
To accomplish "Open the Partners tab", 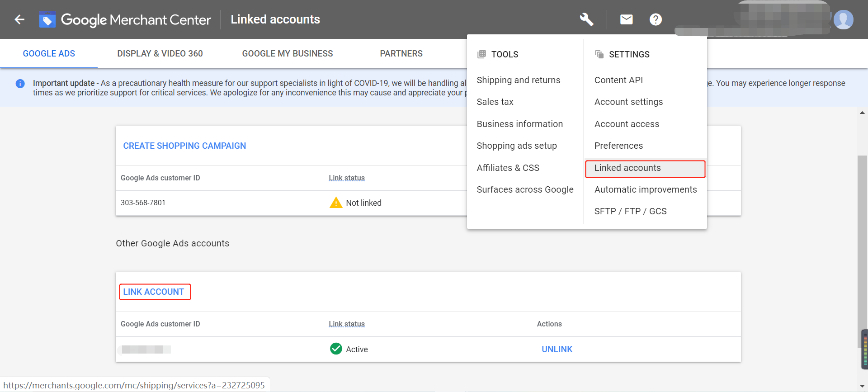I will [401, 53].
